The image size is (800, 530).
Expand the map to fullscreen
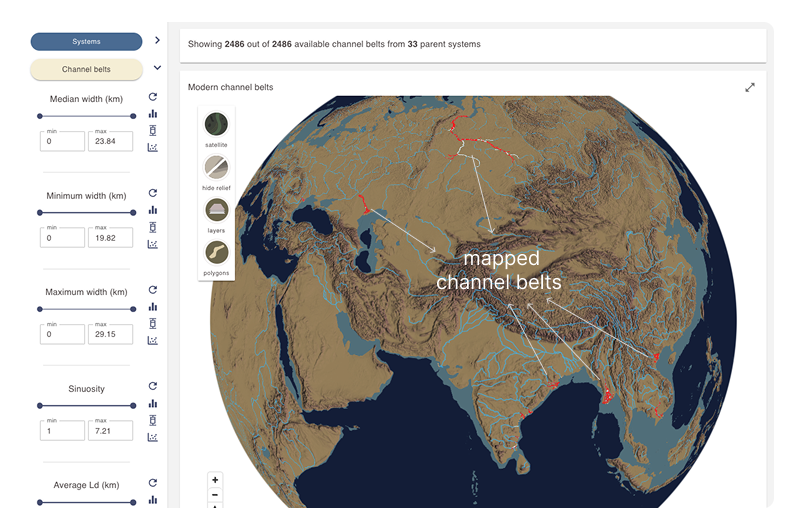[x=749, y=88]
